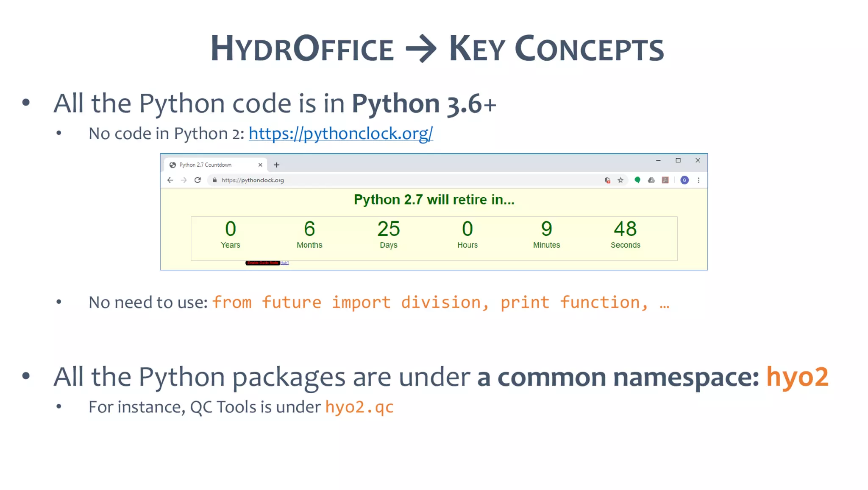Click the blocked content icon in the address bar
Screen dimensions: 868x490
[607, 180]
